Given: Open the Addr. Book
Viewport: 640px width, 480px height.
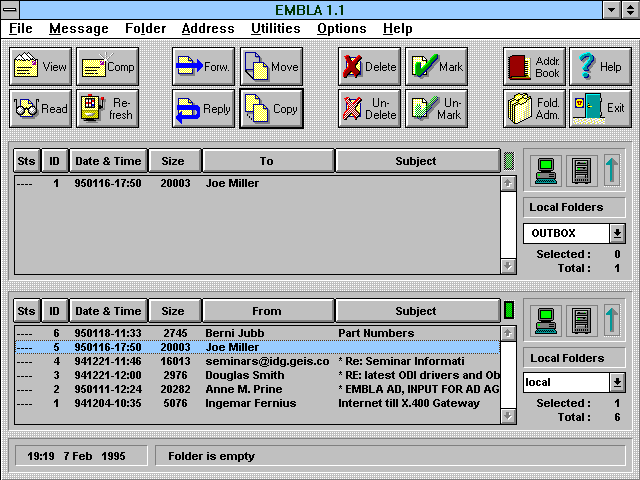Looking at the screenshot, I should [534, 67].
